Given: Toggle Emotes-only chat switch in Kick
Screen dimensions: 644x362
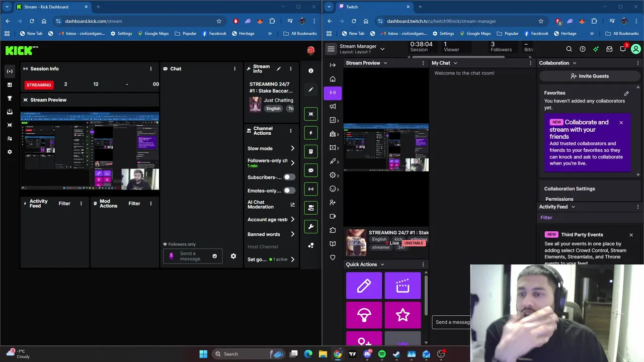Looking at the screenshot, I should (289, 191).
